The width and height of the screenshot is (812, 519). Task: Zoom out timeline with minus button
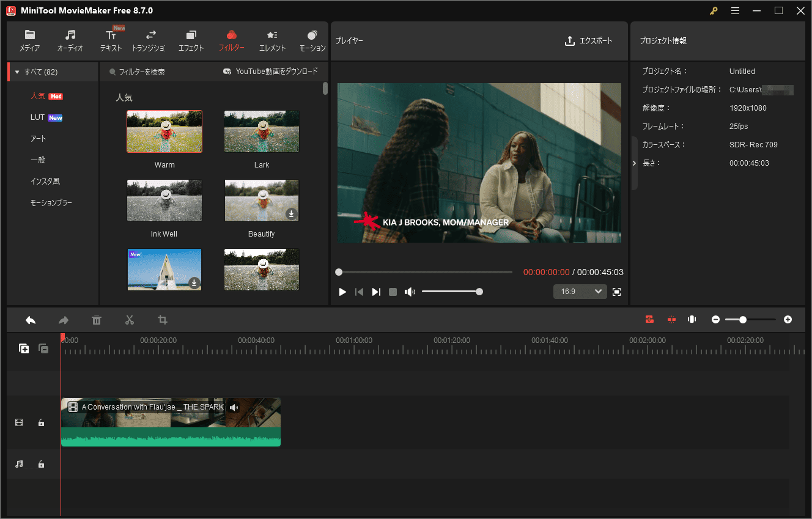pyautogui.click(x=715, y=319)
